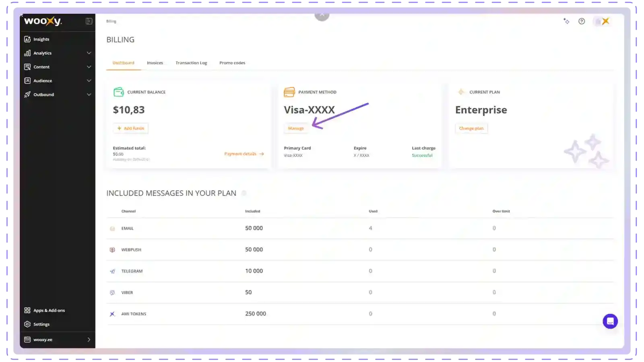
Task: Click the Wooxy logo
Action: (43, 21)
